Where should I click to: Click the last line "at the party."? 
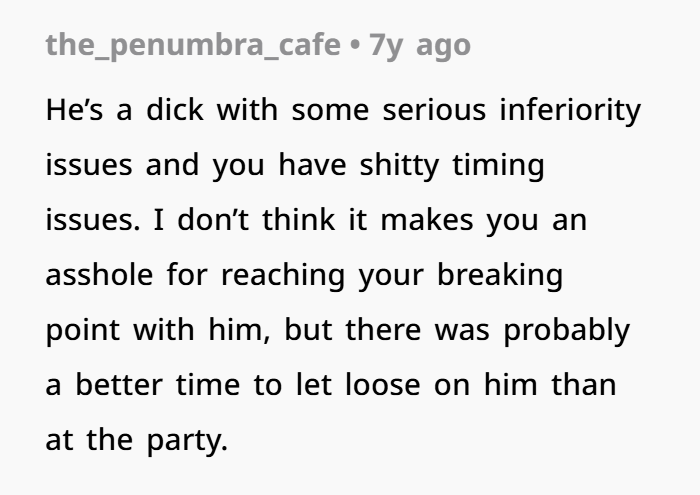coord(137,440)
